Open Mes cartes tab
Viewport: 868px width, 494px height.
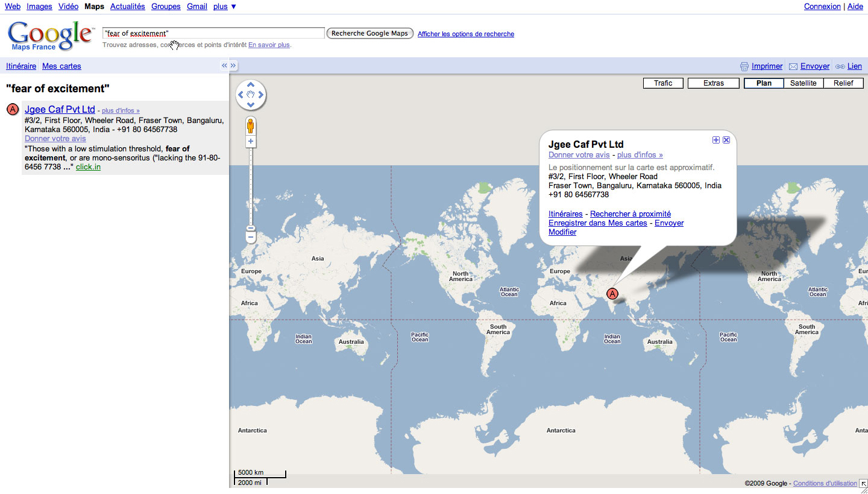(61, 66)
